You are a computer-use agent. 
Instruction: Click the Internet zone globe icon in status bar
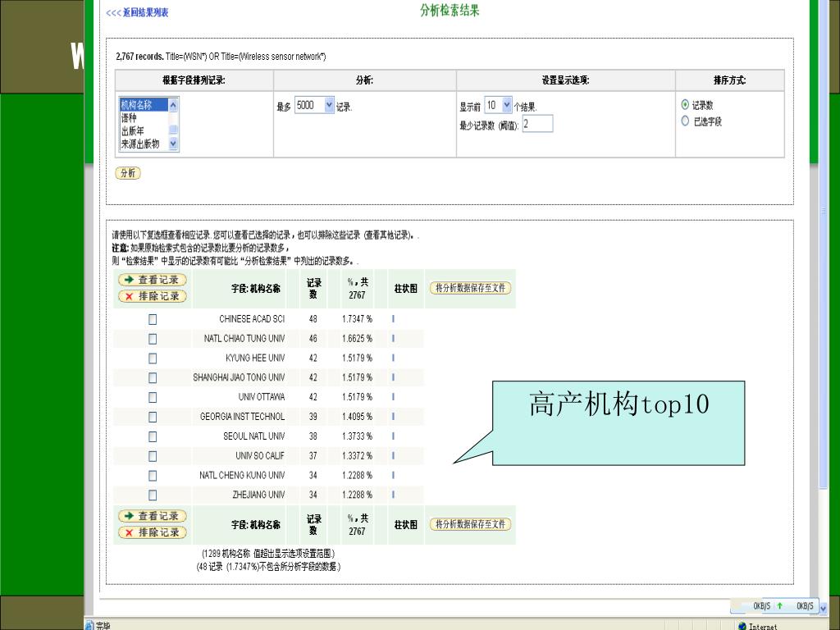tap(742, 626)
